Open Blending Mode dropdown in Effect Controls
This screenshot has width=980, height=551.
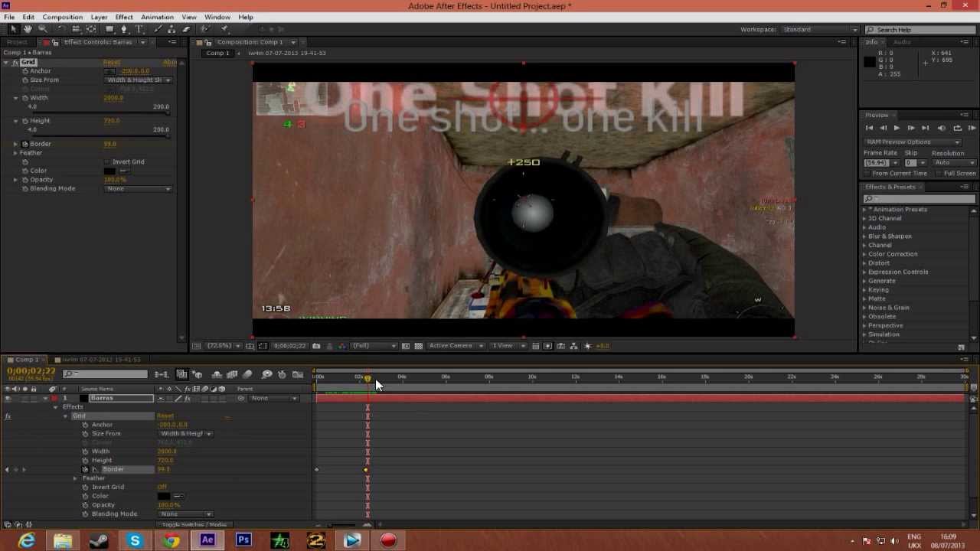click(x=139, y=189)
